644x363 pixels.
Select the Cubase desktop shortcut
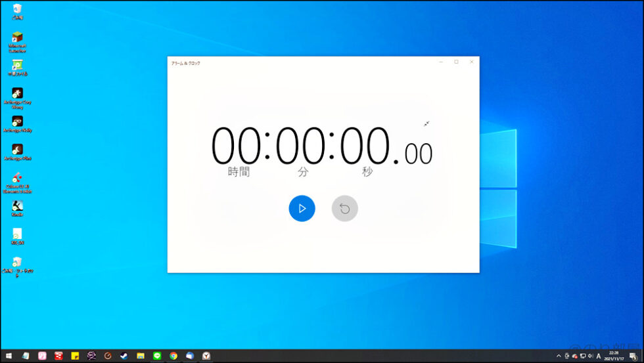pyautogui.click(x=17, y=183)
